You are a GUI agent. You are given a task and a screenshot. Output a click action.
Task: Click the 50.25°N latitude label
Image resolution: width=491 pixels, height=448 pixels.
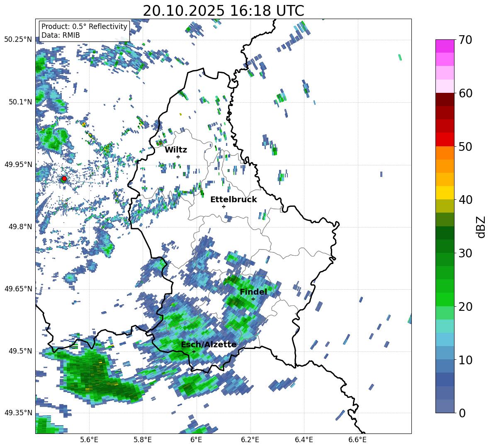(18, 40)
